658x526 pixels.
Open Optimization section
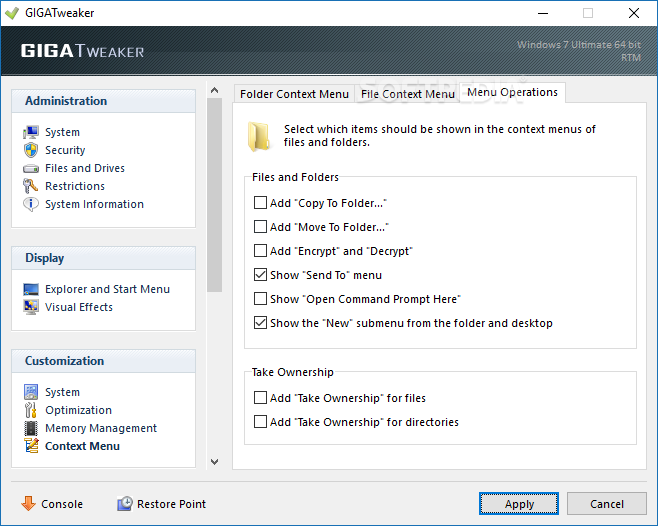point(78,410)
